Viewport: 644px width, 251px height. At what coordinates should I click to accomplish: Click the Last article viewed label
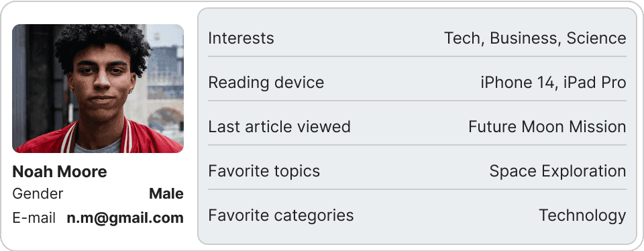click(279, 127)
